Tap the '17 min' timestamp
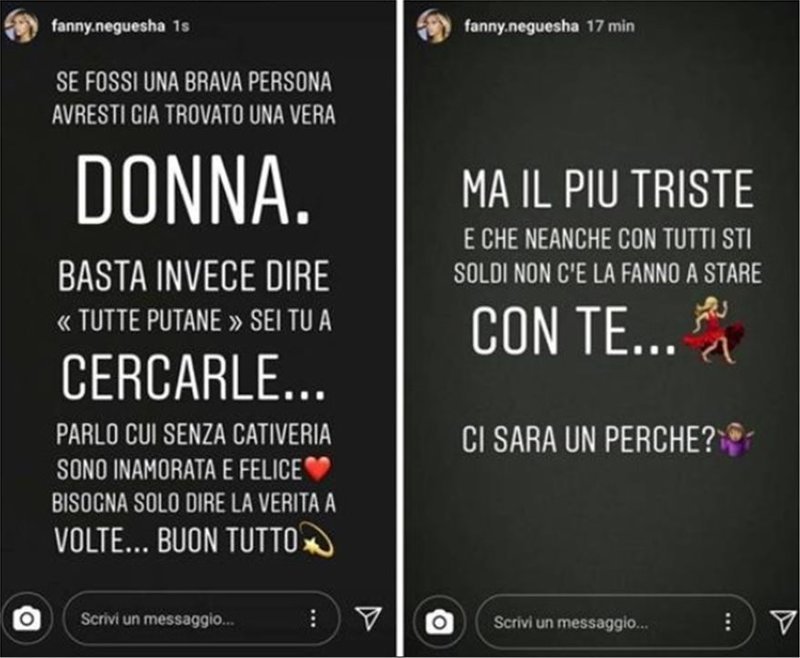Image resolution: width=800 pixels, height=658 pixels. point(610,26)
